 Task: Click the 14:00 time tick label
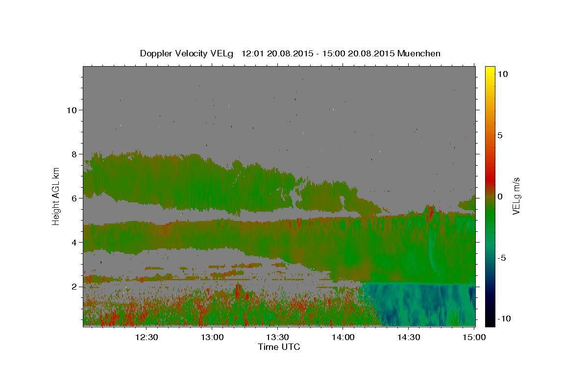343,337
